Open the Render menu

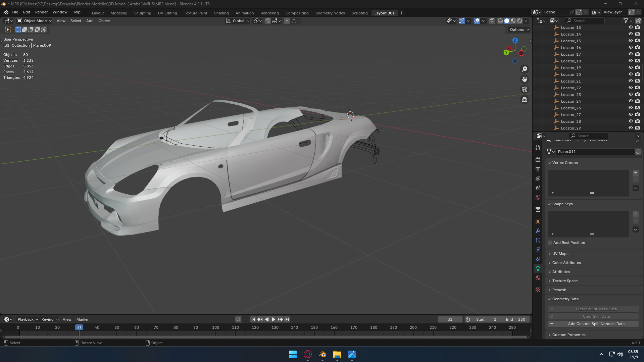tap(41, 12)
